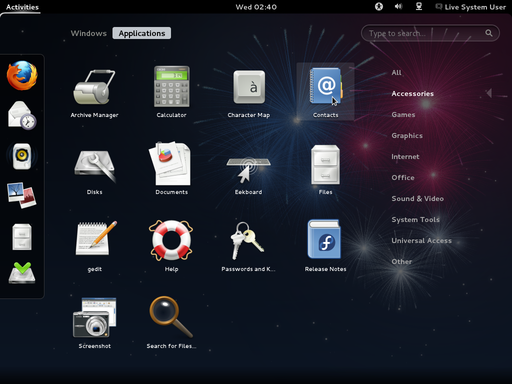
Task: Select the Office category
Action: point(403,178)
